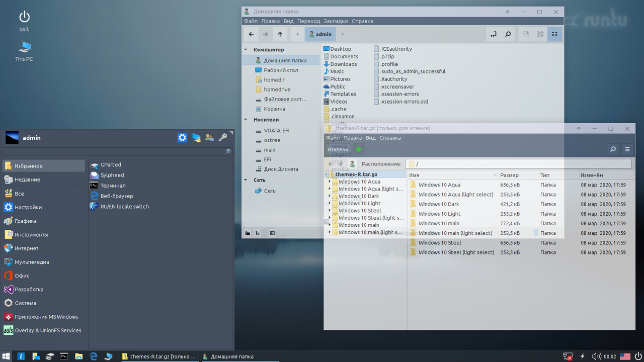Click the Извлечь extract button
644x362 pixels.
pos(338,149)
